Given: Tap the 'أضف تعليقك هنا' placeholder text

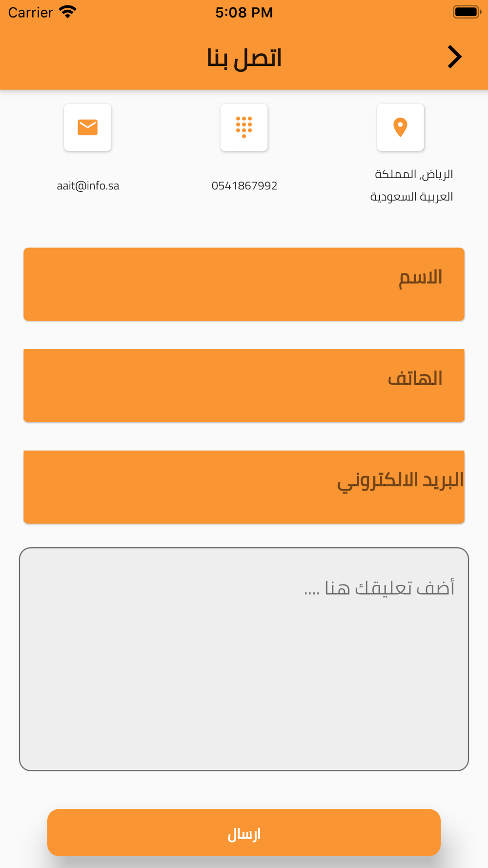Looking at the screenshot, I should coord(379,588).
